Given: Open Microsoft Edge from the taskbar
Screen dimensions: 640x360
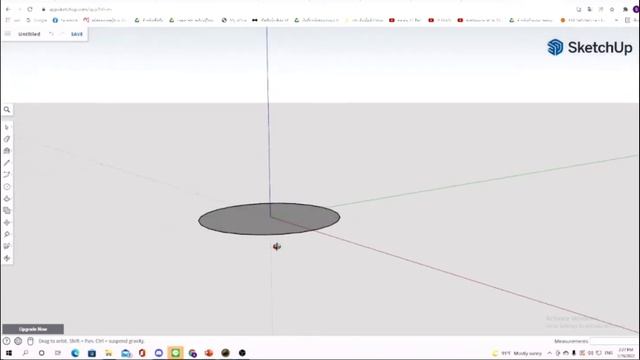Looking at the screenshot, I should coord(75,353).
